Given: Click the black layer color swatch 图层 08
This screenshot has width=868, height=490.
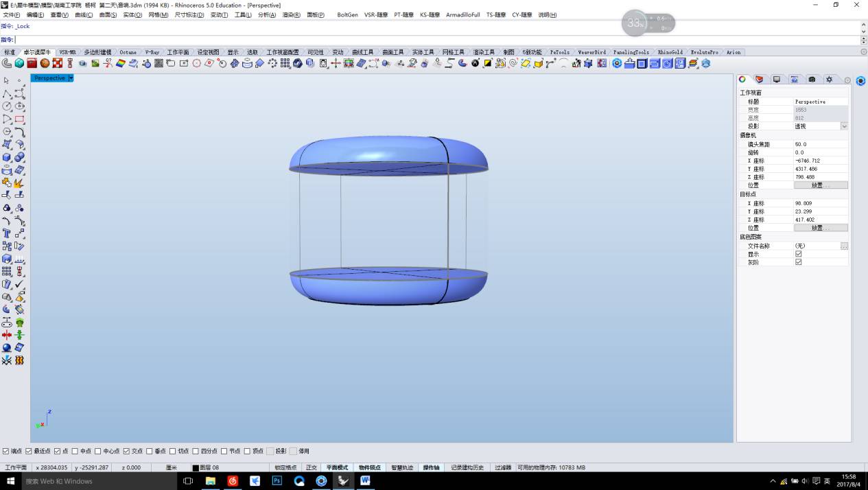Looking at the screenshot, I should (196, 468).
